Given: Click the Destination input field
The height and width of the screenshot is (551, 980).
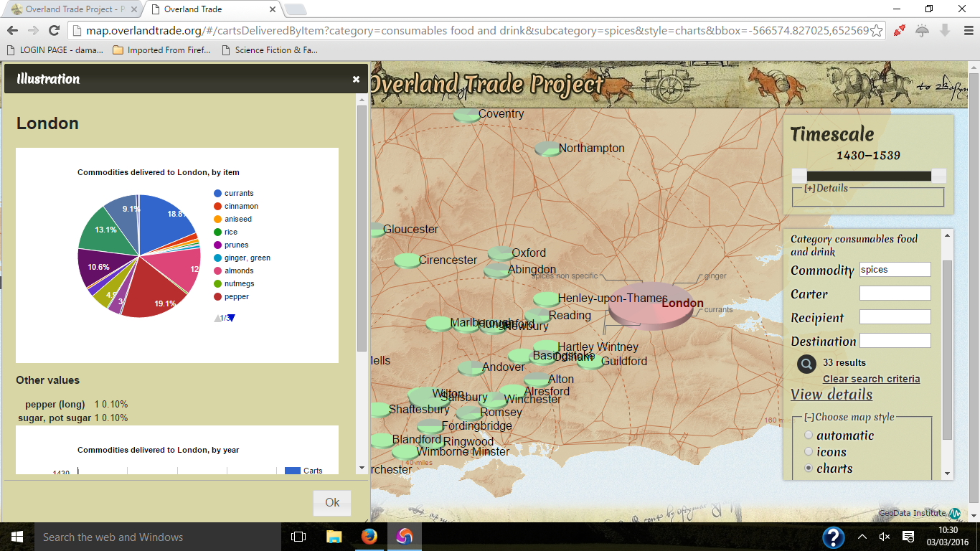Looking at the screenshot, I should click(x=895, y=341).
